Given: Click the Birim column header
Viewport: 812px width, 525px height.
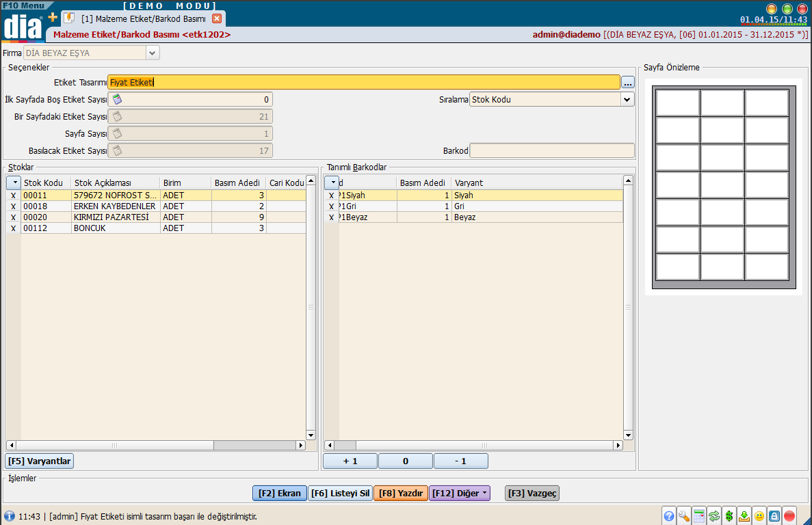Looking at the screenshot, I should (185, 183).
